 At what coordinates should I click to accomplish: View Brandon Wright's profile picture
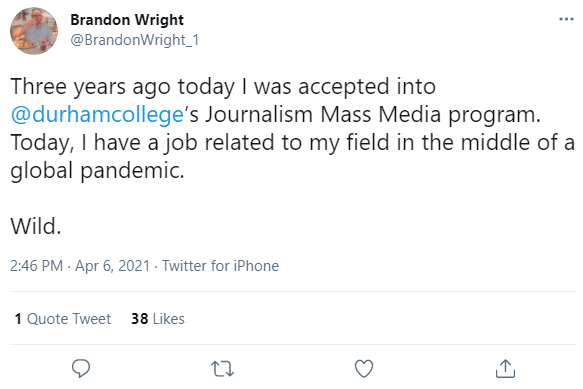pyautogui.click(x=34, y=31)
